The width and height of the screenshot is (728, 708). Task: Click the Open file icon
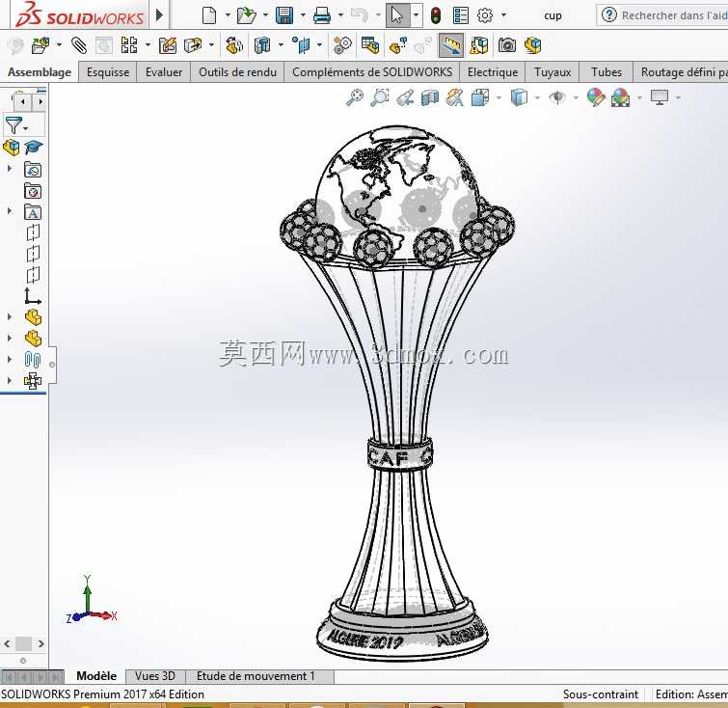click(247, 15)
